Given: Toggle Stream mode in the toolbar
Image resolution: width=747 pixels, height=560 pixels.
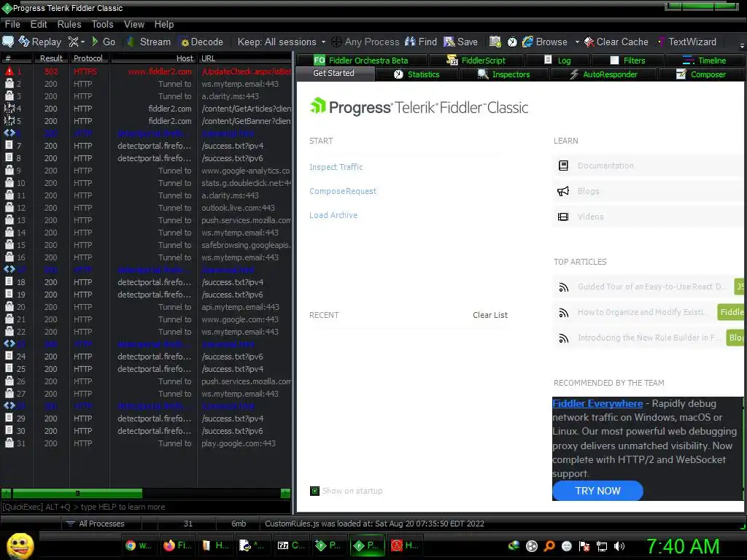Looking at the screenshot, I should (149, 42).
